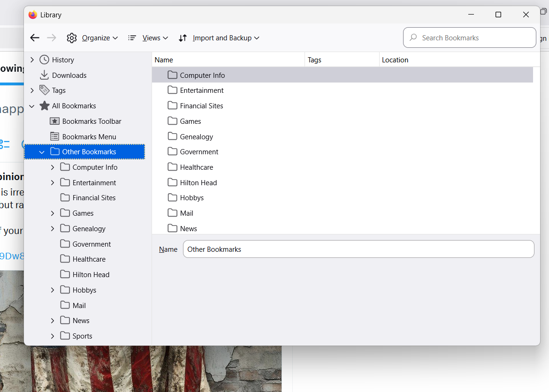The width and height of the screenshot is (549, 392).
Task: Sort bookmarks by the Name column header
Action: point(228,60)
